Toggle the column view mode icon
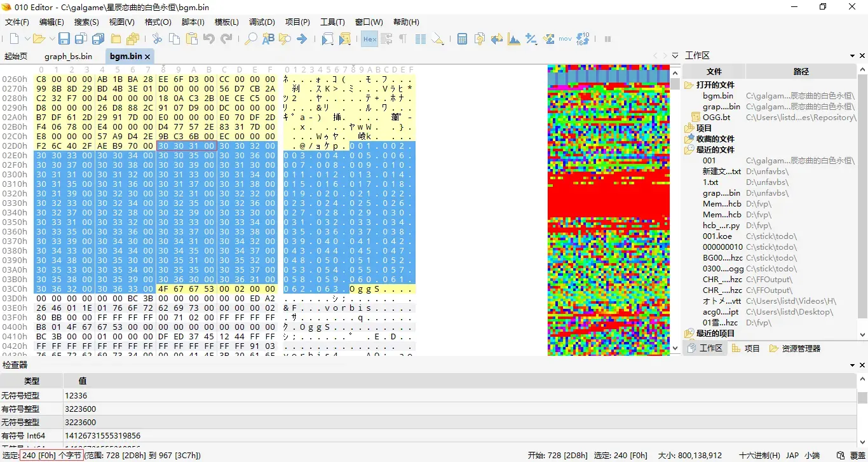 [420, 39]
